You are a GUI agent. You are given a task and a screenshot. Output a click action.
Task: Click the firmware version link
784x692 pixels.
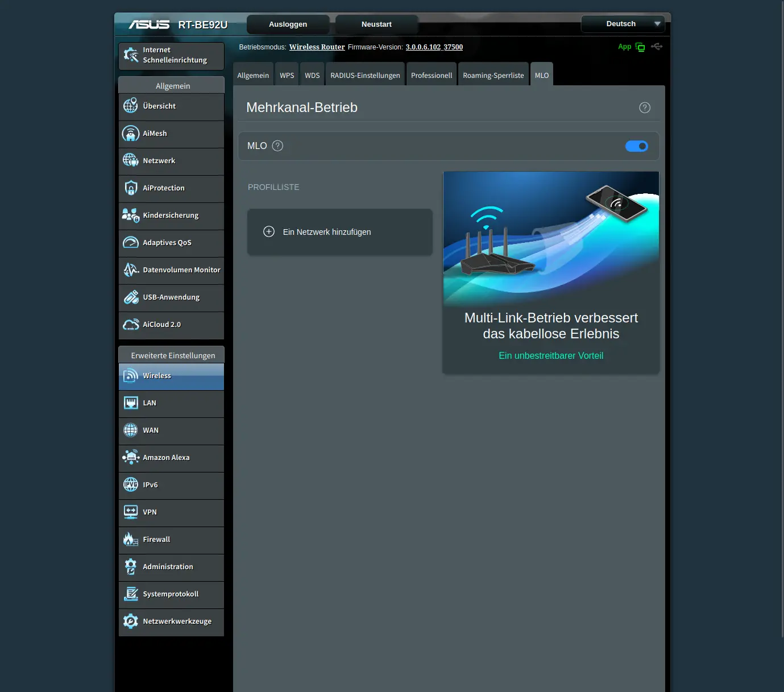click(x=434, y=47)
